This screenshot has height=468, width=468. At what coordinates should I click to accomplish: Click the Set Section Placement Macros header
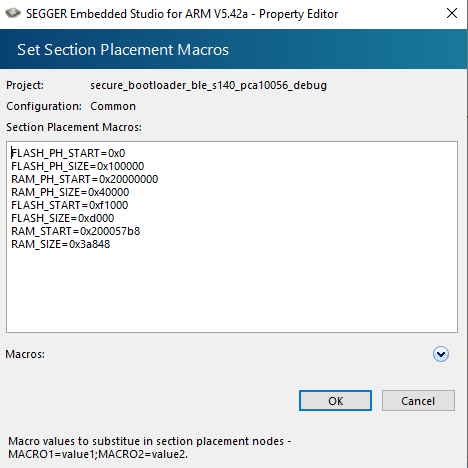click(x=123, y=50)
